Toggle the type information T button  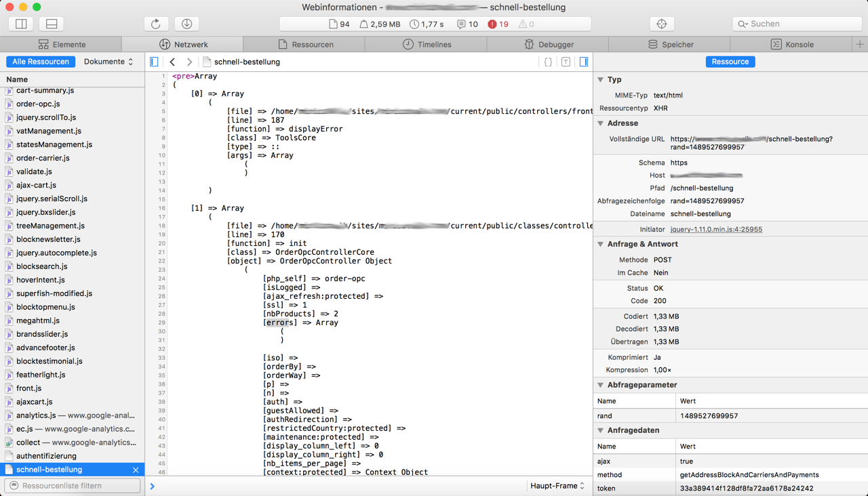[x=566, y=62]
